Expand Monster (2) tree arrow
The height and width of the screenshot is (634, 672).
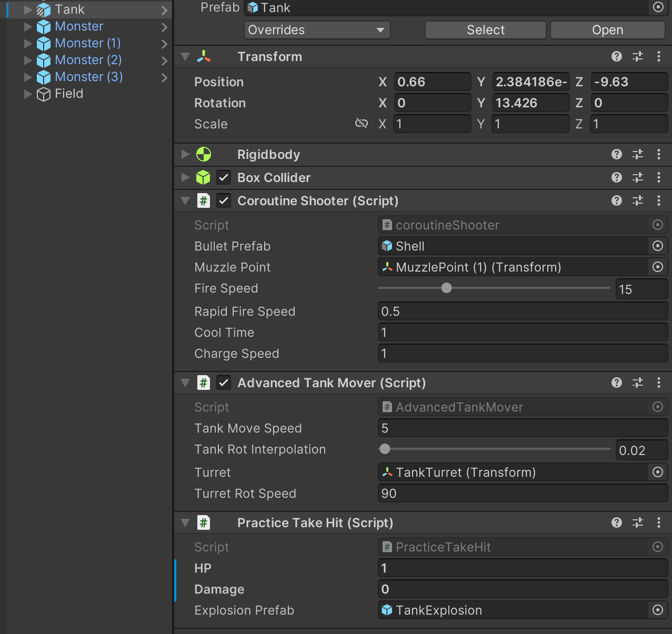[28, 60]
